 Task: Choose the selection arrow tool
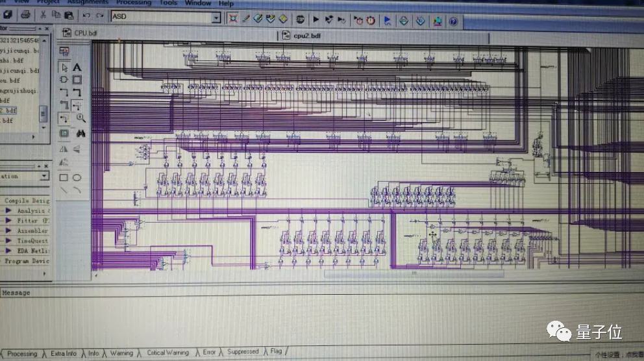[x=64, y=68]
